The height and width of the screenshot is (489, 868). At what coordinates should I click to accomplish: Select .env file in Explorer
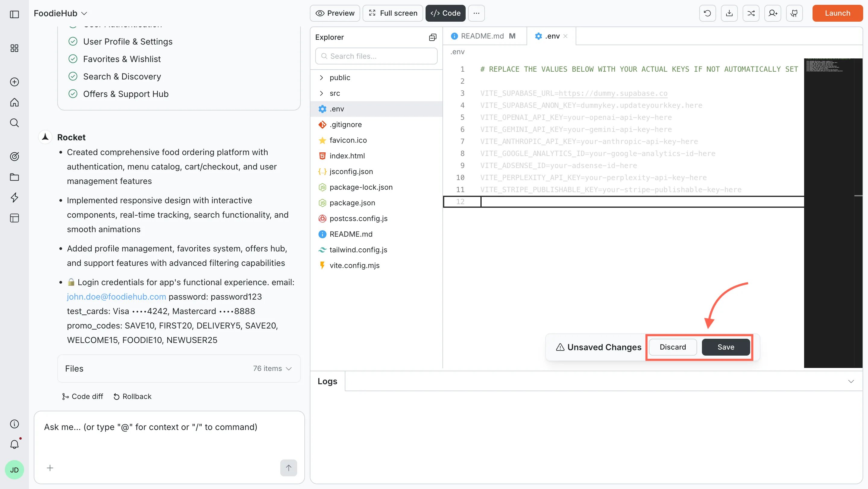tap(376, 109)
